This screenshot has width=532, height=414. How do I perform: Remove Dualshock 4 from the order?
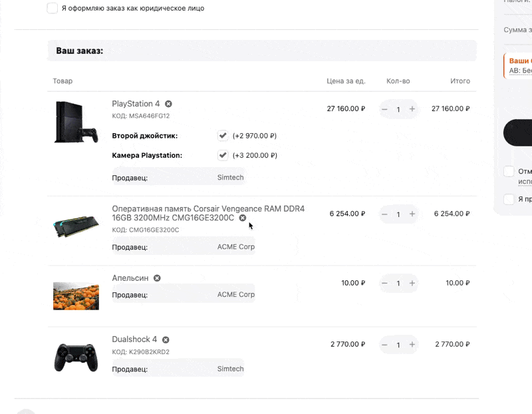(166, 339)
